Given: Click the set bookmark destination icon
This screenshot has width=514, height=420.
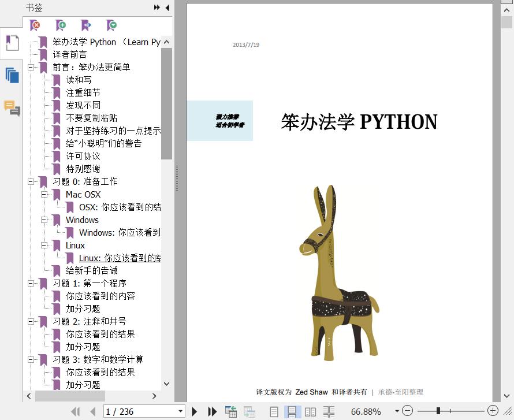Looking at the screenshot, I should [x=86, y=25].
